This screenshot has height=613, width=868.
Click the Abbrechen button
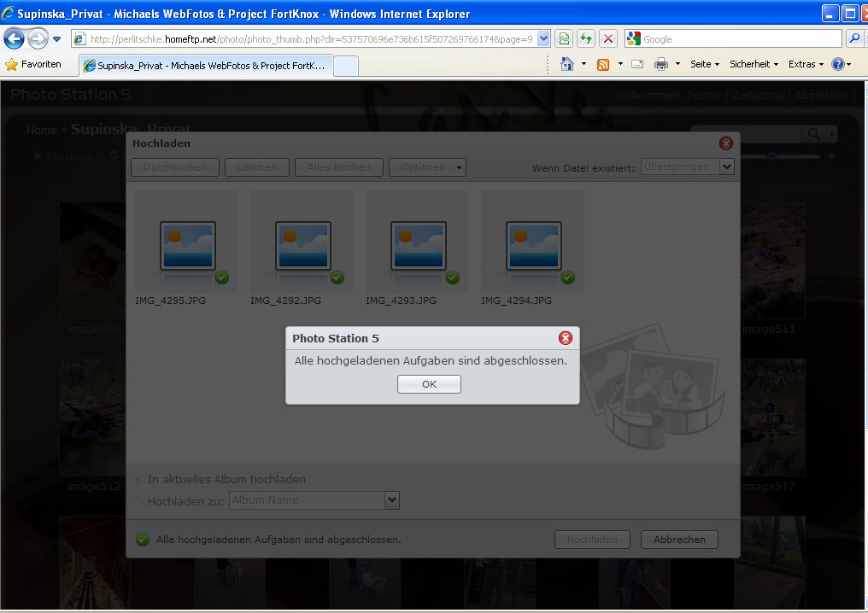[x=679, y=540]
